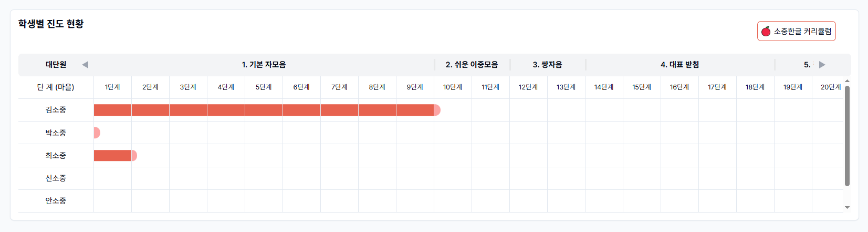Click the right arrow in section header
Image resolution: width=868 pixels, height=232 pixels.
822,65
